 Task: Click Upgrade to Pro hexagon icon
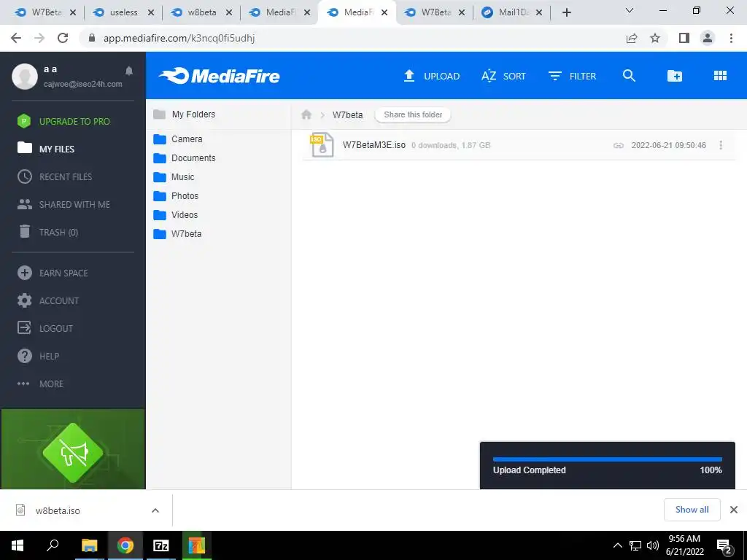click(24, 122)
